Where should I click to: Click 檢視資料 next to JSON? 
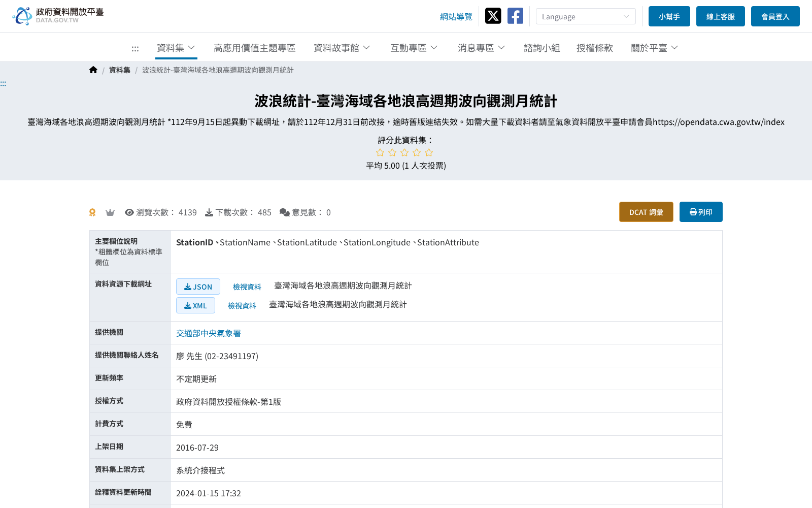pyautogui.click(x=247, y=287)
